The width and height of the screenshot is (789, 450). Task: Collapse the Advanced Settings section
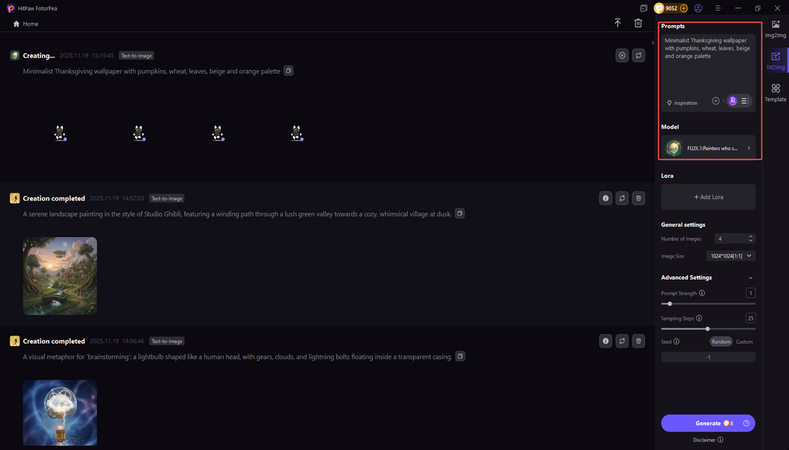click(751, 277)
